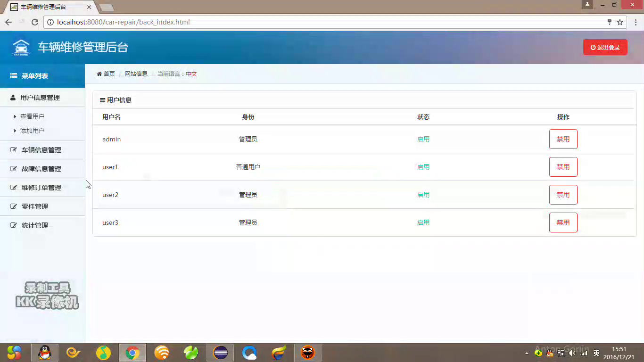Viewport: 644px width, 362px height.
Task: Click the edit icon beside 故障信息管理
Action: (14, 169)
